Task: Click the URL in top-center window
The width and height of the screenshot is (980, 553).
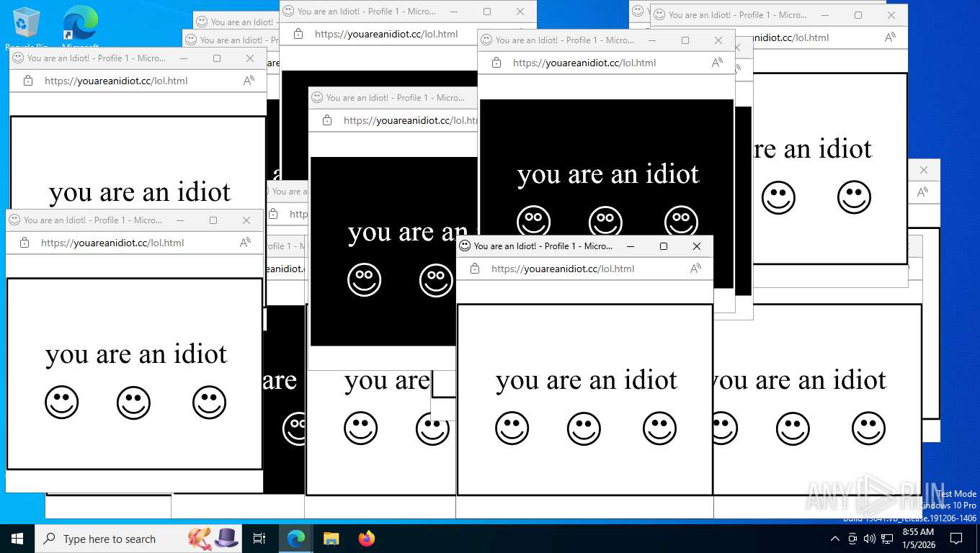Action: point(386,34)
